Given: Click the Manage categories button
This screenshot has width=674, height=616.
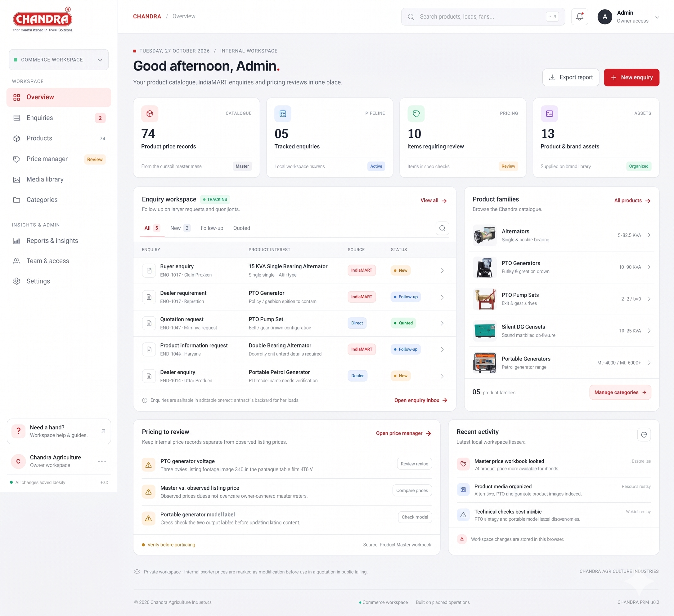Looking at the screenshot, I should (x=620, y=392).
